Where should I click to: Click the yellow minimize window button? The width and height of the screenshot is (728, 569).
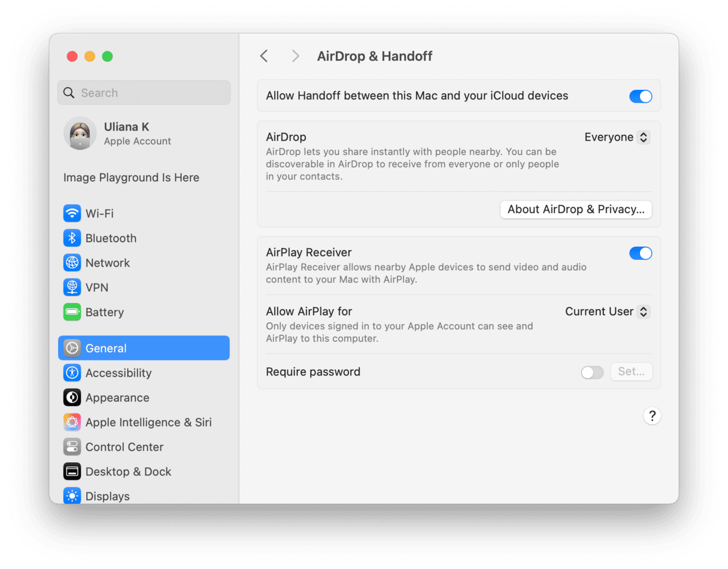pyautogui.click(x=90, y=56)
